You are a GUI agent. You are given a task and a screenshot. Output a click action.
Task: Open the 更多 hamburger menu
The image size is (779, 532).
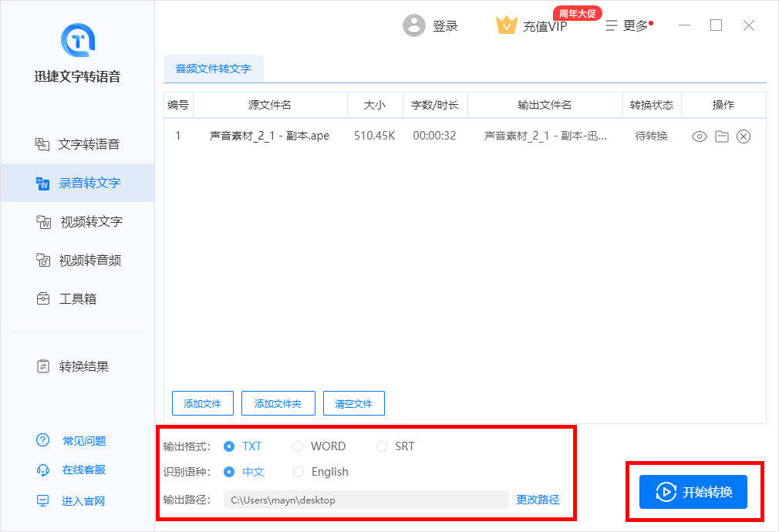[x=629, y=25]
